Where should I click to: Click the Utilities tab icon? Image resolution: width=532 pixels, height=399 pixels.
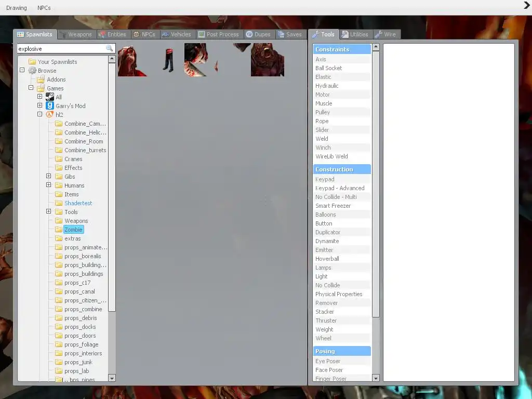coord(345,34)
